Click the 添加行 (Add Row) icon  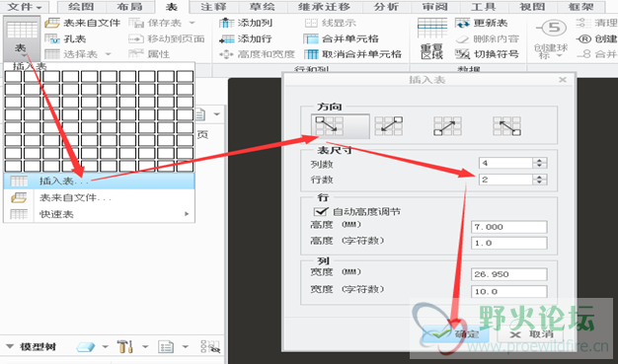(x=227, y=39)
